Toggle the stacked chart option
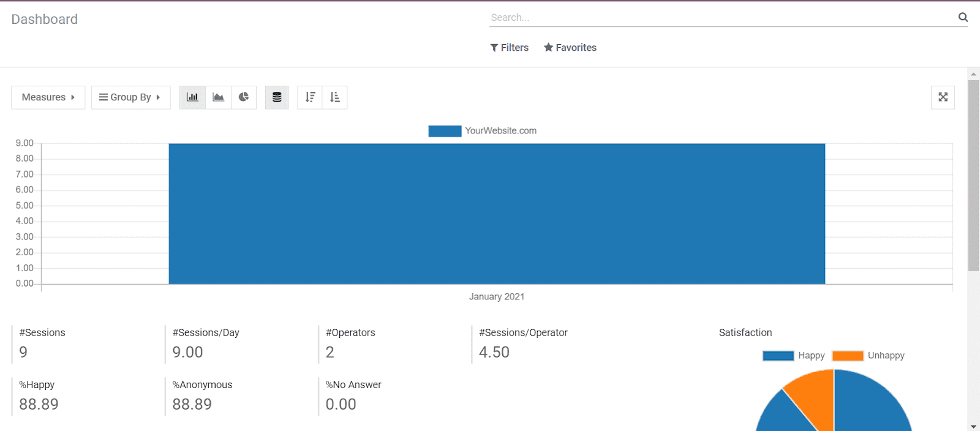 (x=277, y=97)
